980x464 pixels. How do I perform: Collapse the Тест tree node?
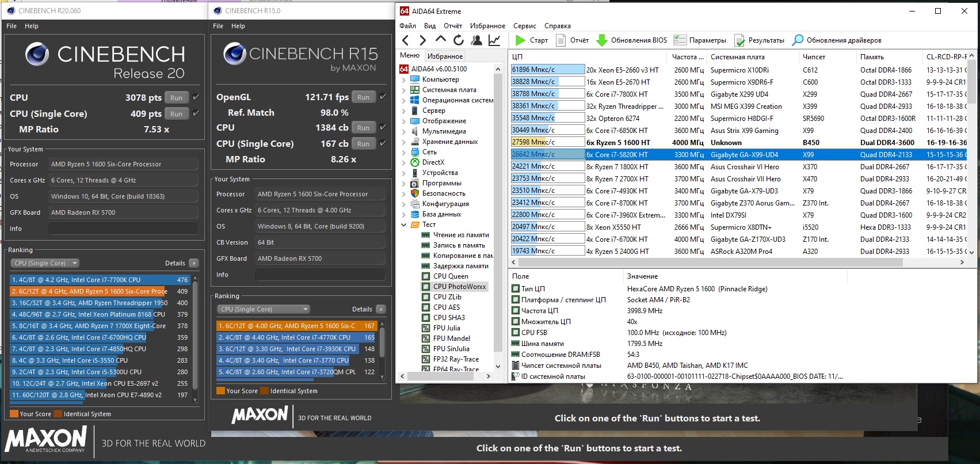[x=403, y=225]
